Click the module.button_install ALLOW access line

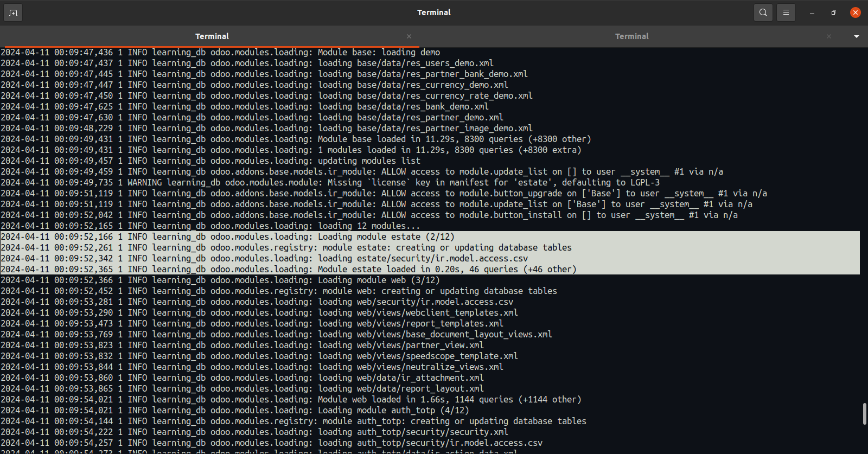pos(369,215)
